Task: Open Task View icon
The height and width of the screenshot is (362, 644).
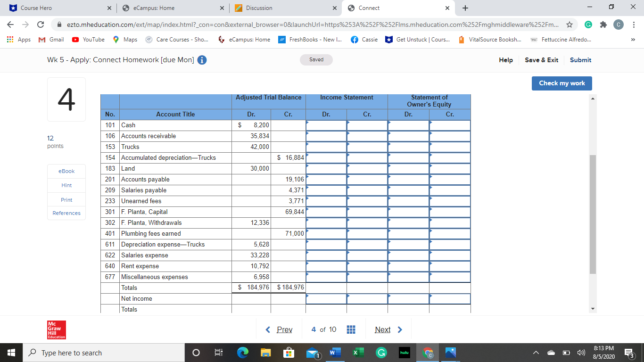Action: point(218,353)
